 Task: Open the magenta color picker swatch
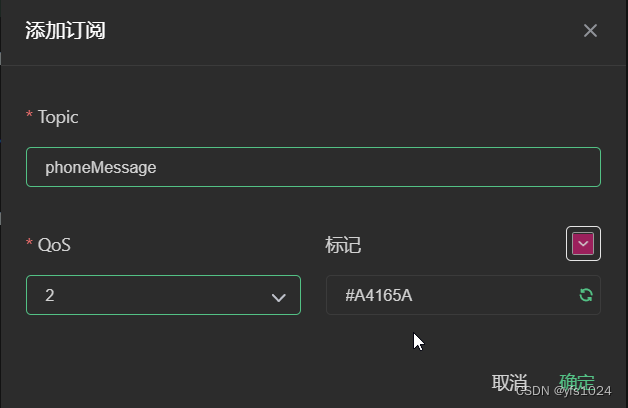point(583,243)
